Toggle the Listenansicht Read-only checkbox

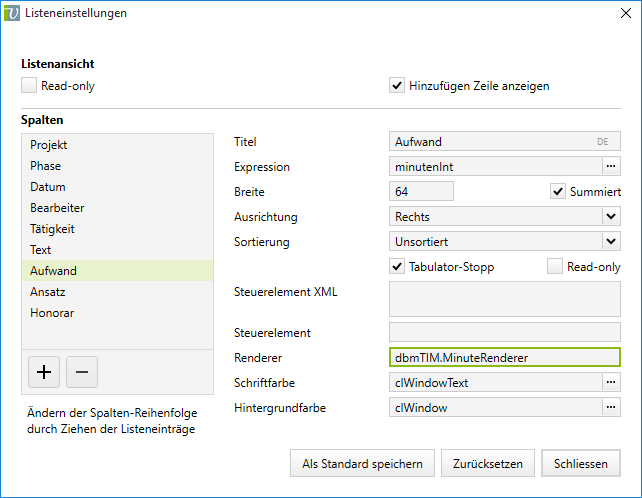click(29, 86)
